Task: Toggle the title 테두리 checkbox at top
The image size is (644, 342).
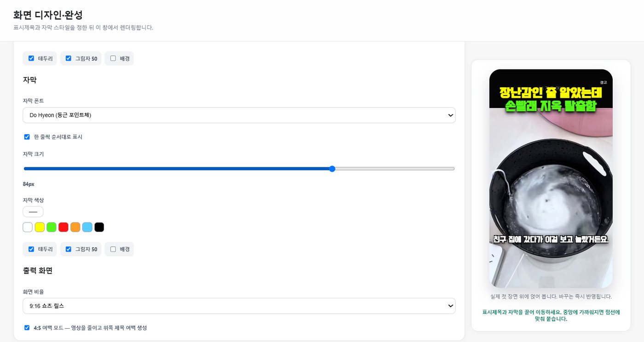Action: pyautogui.click(x=31, y=58)
